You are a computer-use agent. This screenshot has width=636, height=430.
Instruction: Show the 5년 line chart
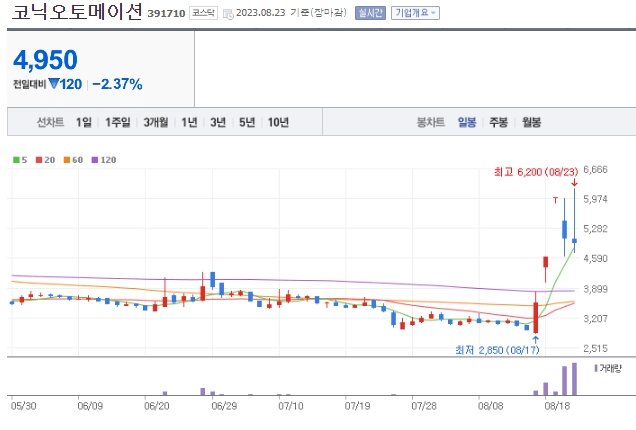click(247, 122)
